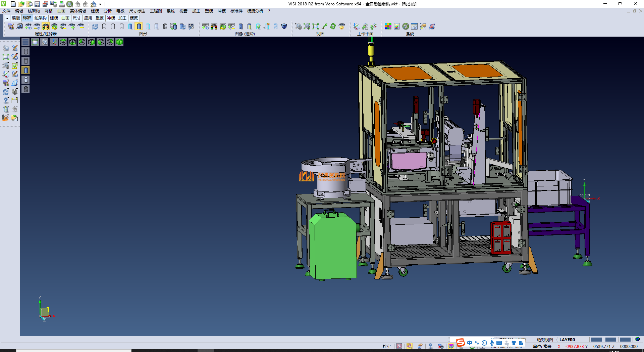Click the dark blue shaded cube icon

click(284, 27)
